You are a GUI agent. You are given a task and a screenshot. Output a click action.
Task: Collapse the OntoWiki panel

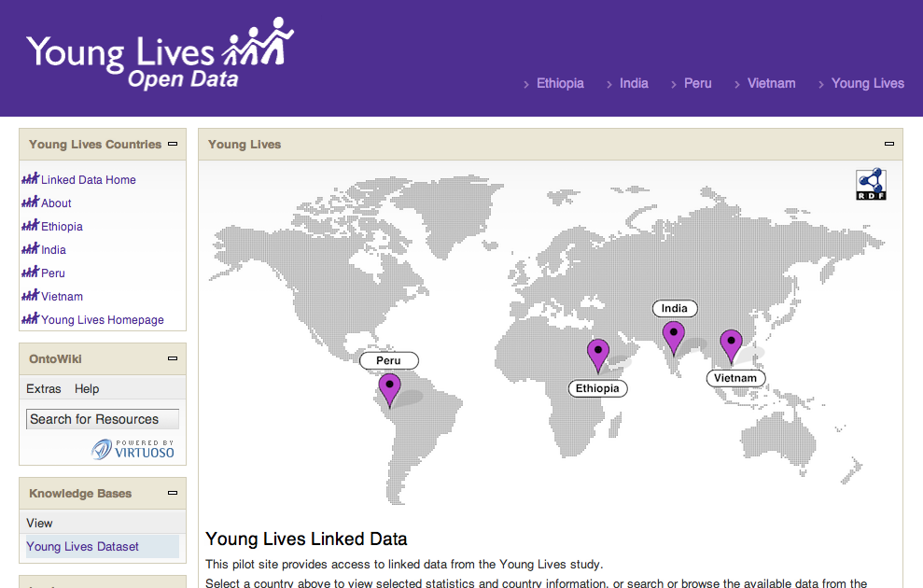[x=173, y=358]
